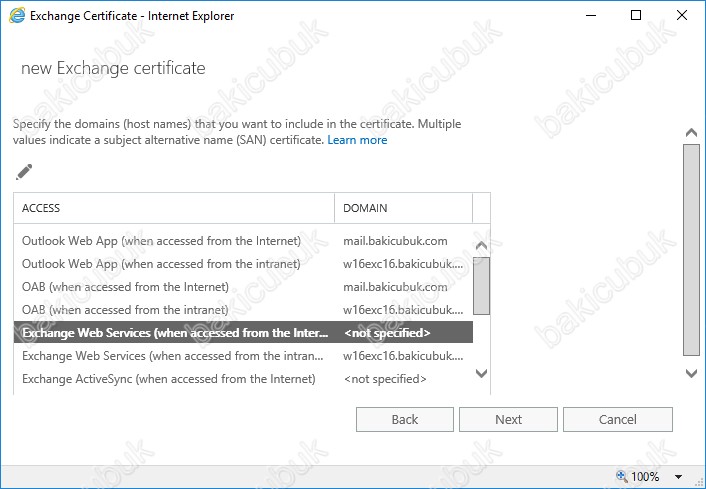
Task: Click the zoom magnifier icon in status bar
Action: [621, 476]
